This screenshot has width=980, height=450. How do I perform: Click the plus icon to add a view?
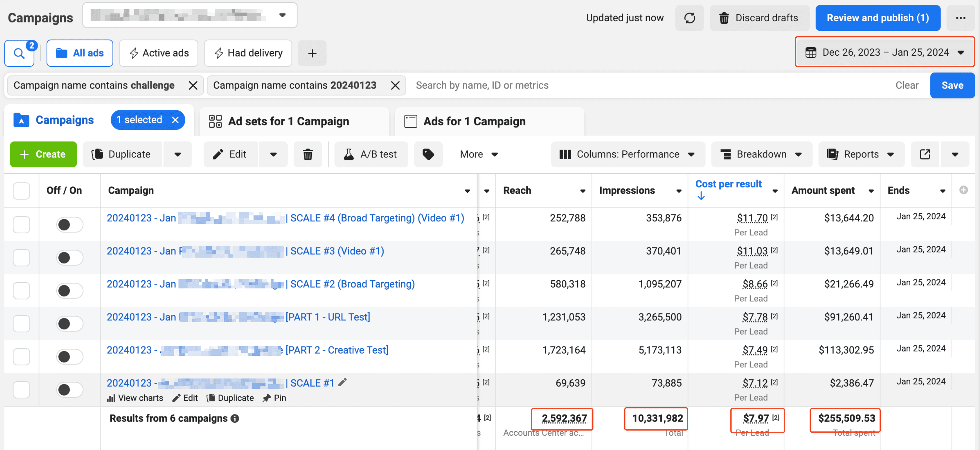312,53
